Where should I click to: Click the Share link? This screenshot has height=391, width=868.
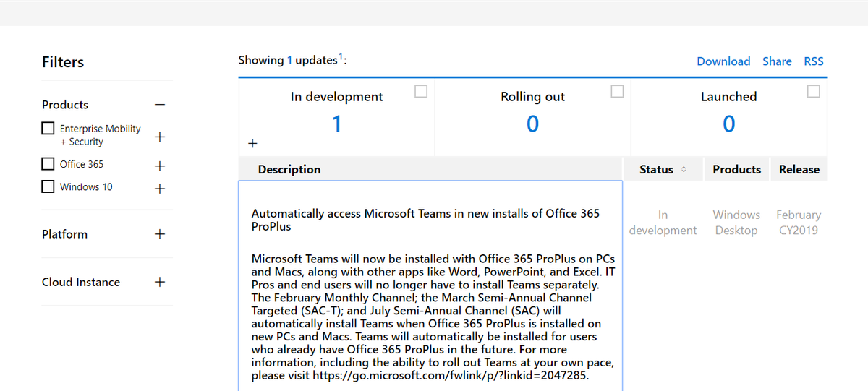tap(777, 61)
